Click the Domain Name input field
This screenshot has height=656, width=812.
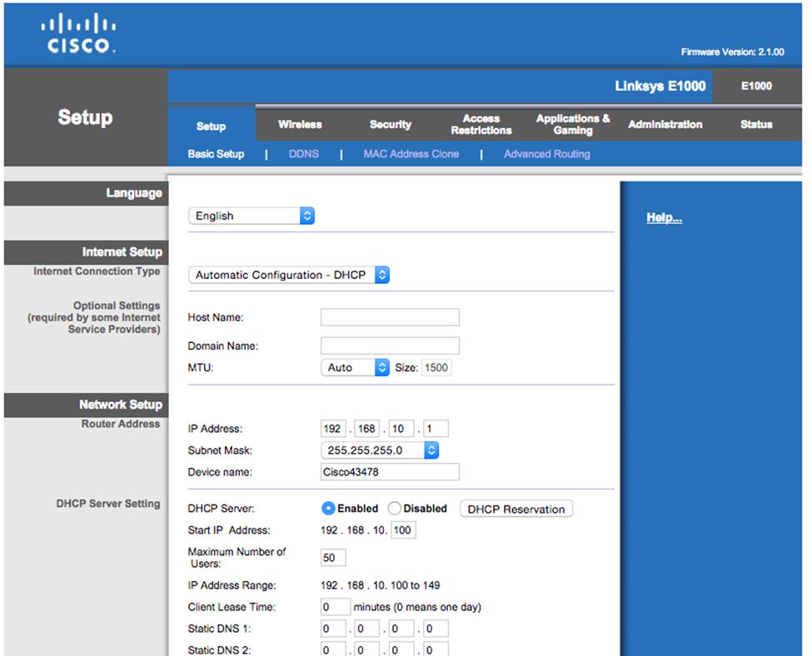point(390,345)
